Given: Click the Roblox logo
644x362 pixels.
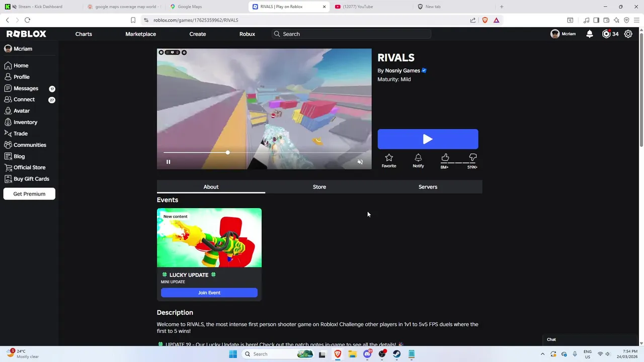Looking at the screenshot, I should point(26,34).
